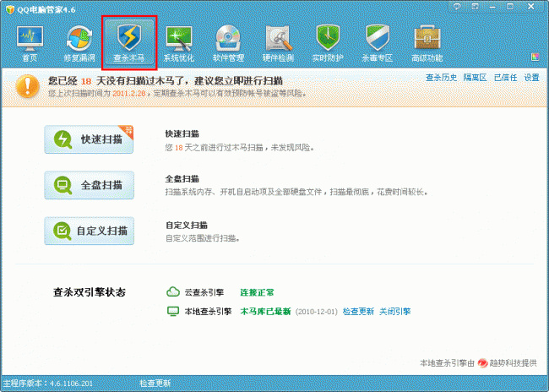
Task: Open the 高级功能 advanced features toolbox
Action: tap(427, 44)
